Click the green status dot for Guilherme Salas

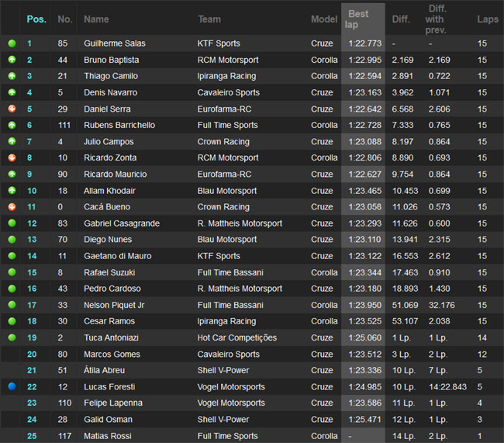tap(12, 43)
